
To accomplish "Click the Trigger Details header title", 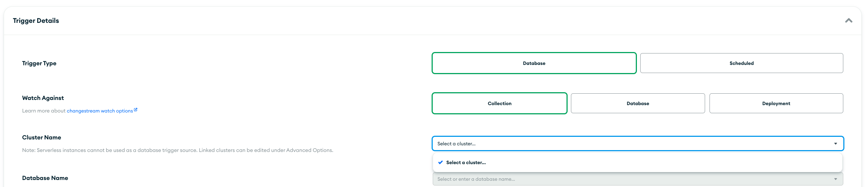I will coord(36,21).
